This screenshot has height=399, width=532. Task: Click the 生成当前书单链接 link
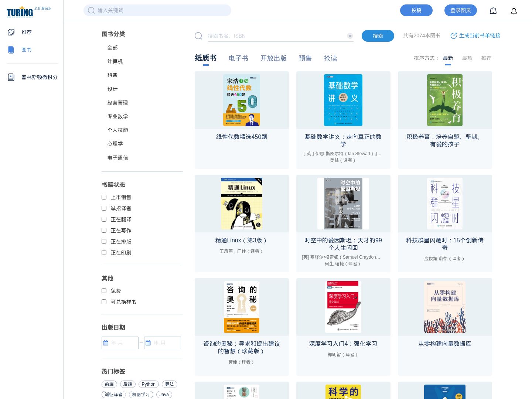tap(480, 35)
